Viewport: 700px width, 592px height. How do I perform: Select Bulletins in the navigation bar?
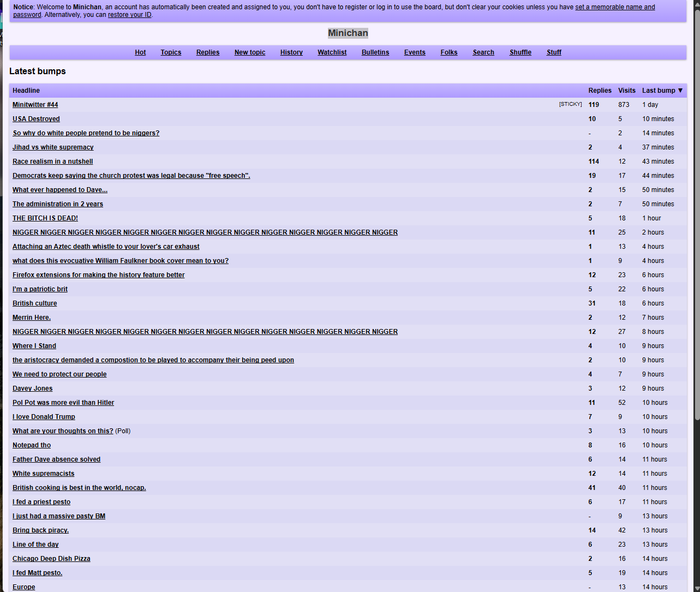[x=375, y=52]
